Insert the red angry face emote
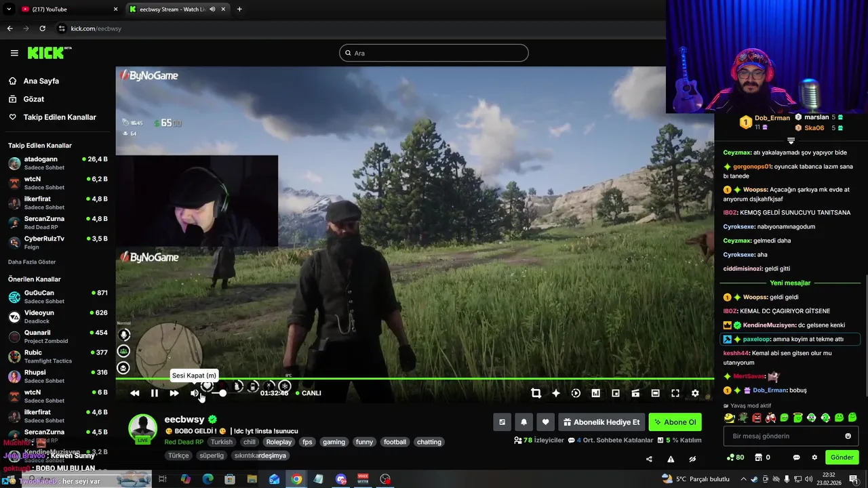 point(757,418)
